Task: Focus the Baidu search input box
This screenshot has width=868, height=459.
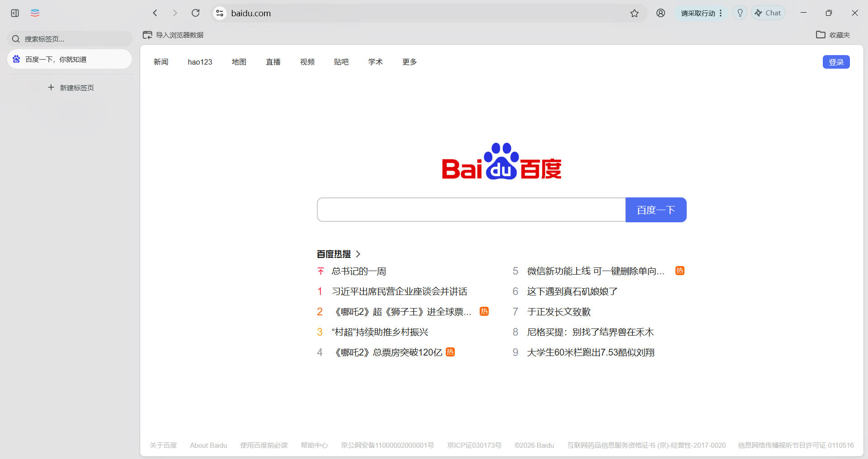Action: pyautogui.click(x=471, y=210)
